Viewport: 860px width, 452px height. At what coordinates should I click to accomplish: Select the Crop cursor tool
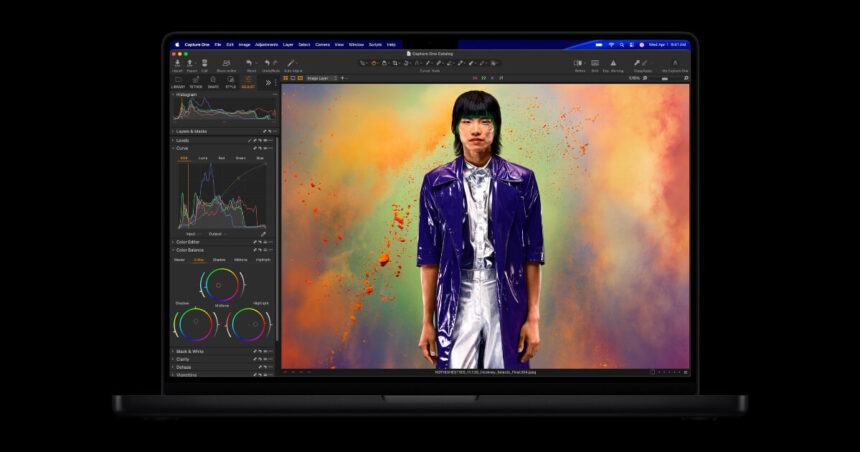pos(395,63)
